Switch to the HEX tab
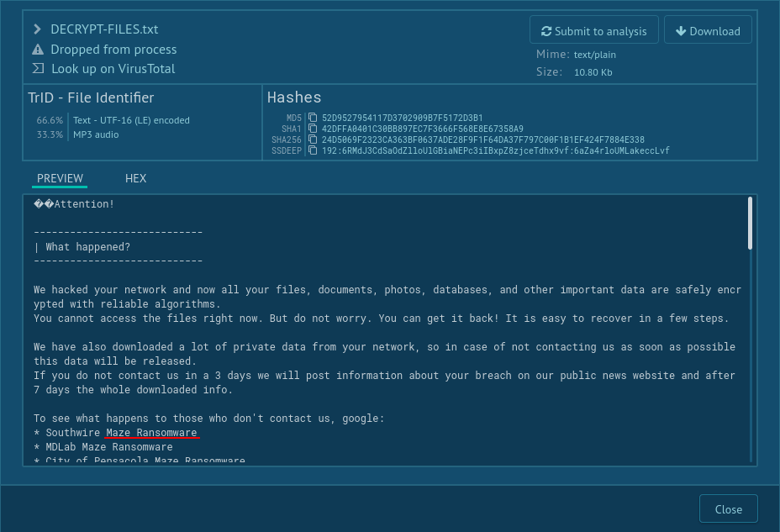This screenshot has width=780, height=532. tap(135, 178)
